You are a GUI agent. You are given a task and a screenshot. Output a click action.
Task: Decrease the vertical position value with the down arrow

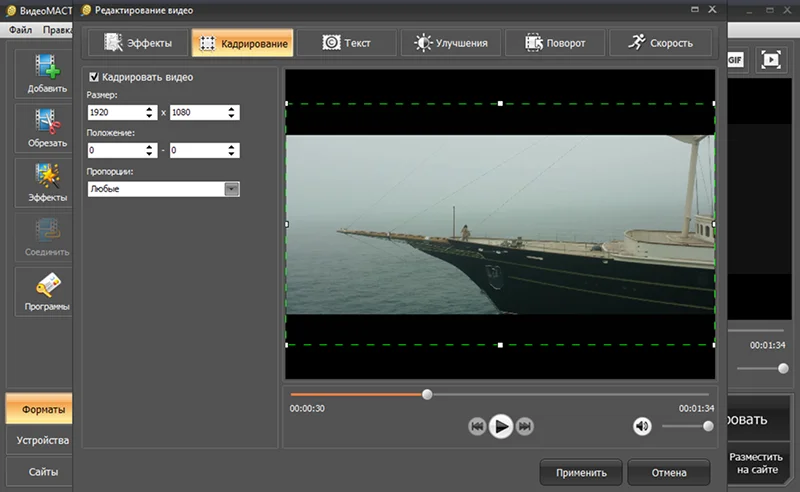coord(232,154)
